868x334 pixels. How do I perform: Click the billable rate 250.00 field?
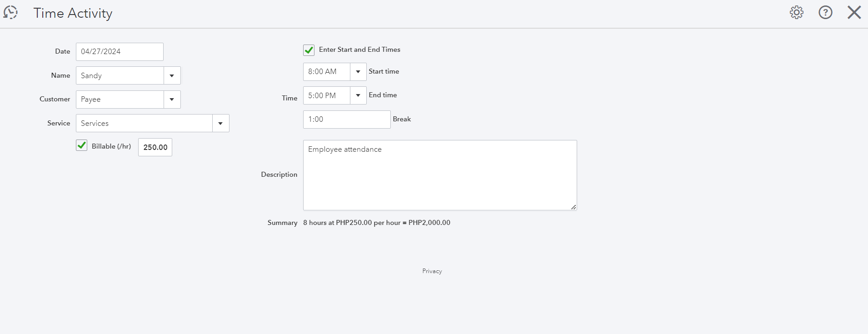click(x=155, y=147)
